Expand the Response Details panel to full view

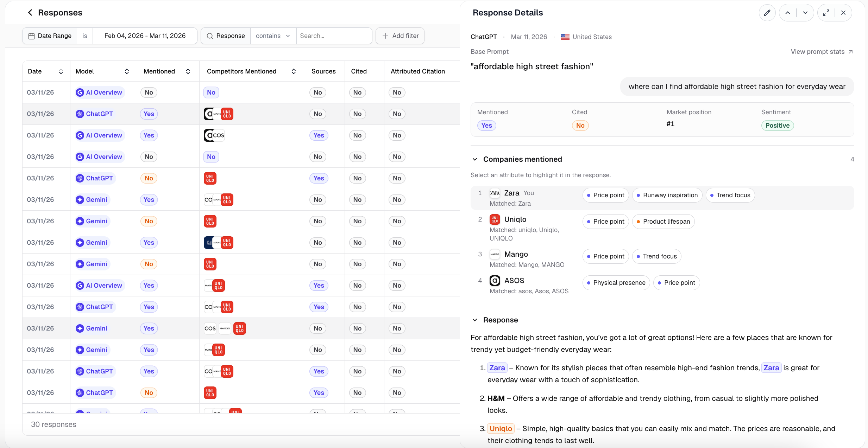pyautogui.click(x=826, y=13)
